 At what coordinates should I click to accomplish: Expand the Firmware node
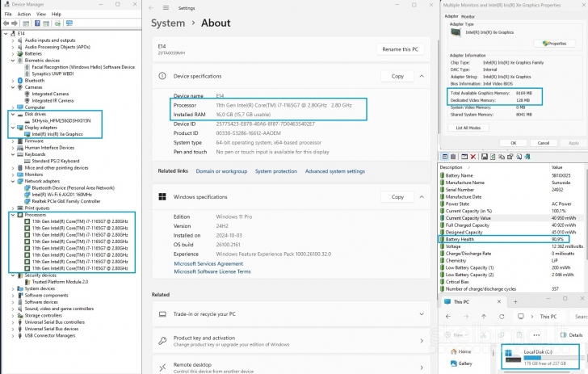click(13, 141)
